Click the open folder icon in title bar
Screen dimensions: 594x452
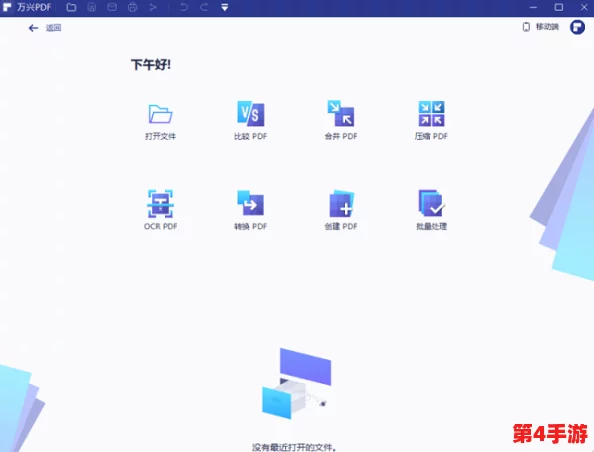pyautogui.click(x=71, y=7)
